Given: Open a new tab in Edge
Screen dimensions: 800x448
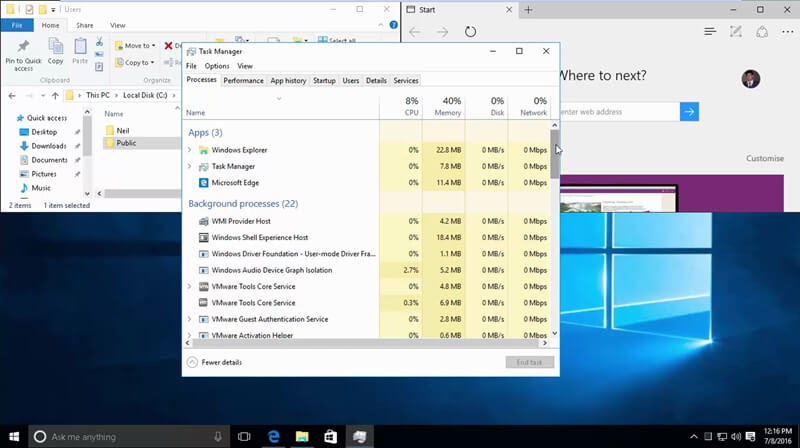Looking at the screenshot, I should pyautogui.click(x=528, y=10).
